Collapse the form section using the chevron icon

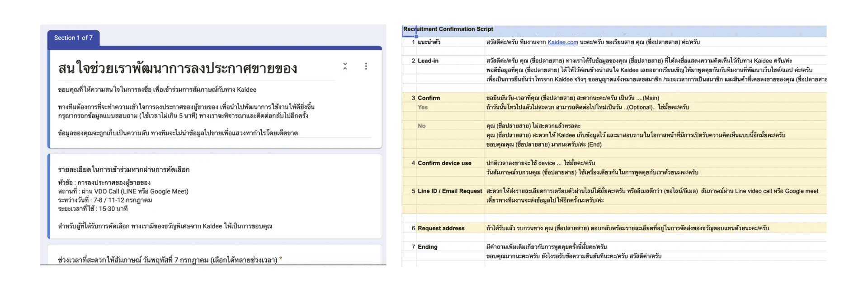[x=345, y=66]
